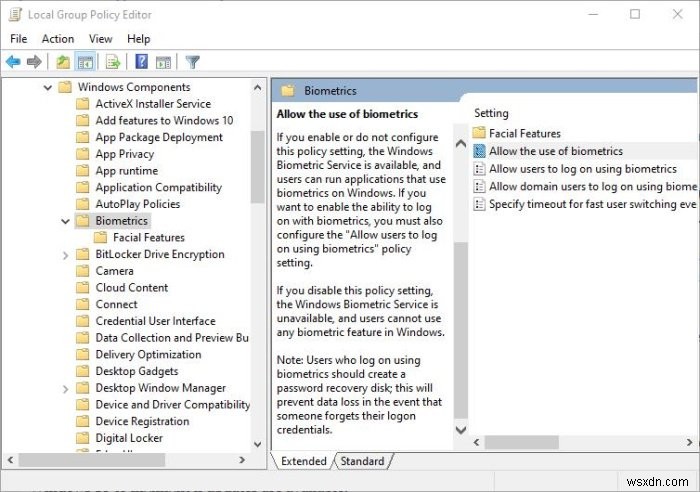Viewport: 700px width, 492px height.
Task: Click the settings list horizontal scrollbar thumb
Action: (x=521, y=442)
